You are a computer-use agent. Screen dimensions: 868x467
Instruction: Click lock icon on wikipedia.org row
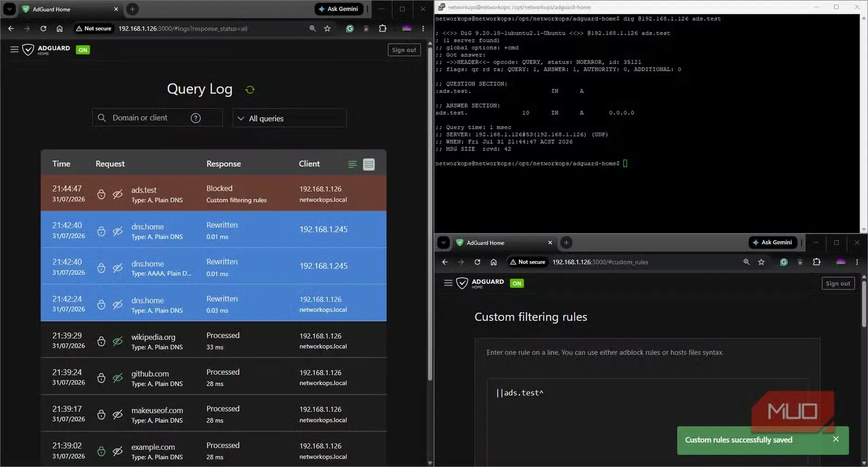101,341
